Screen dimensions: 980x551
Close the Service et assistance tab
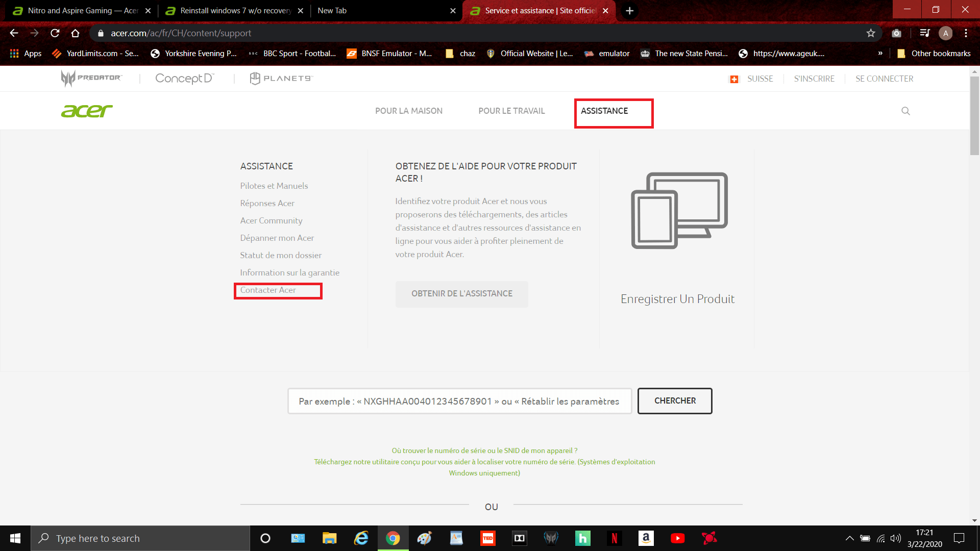pyautogui.click(x=605, y=11)
